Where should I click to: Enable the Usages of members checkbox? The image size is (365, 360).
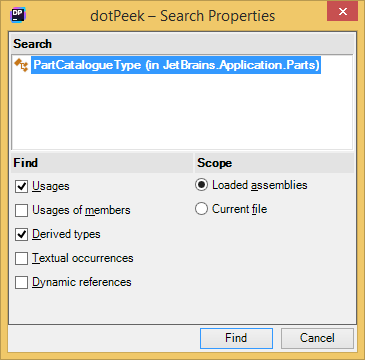(x=21, y=211)
